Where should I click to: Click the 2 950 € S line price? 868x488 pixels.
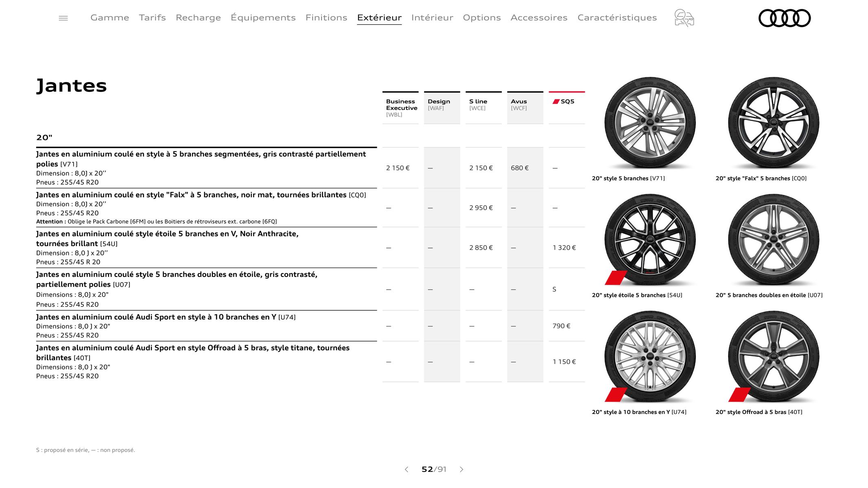coord(481,208)
